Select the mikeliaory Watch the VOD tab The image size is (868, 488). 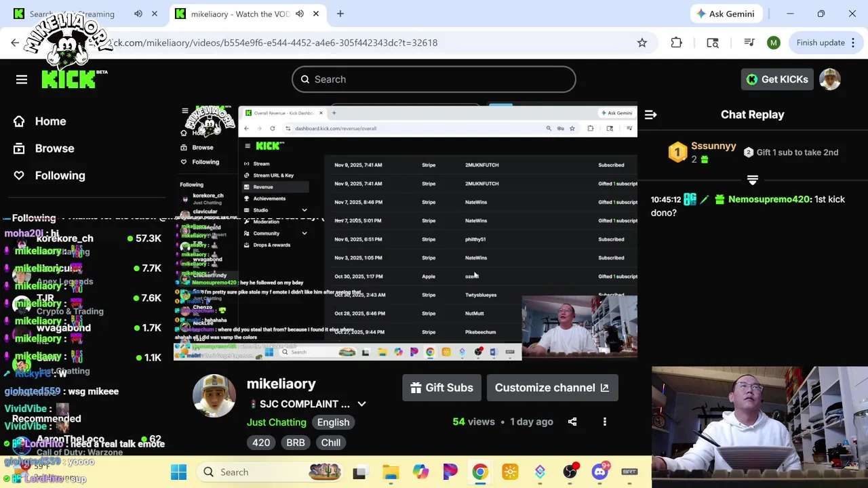tap(240, 14)
